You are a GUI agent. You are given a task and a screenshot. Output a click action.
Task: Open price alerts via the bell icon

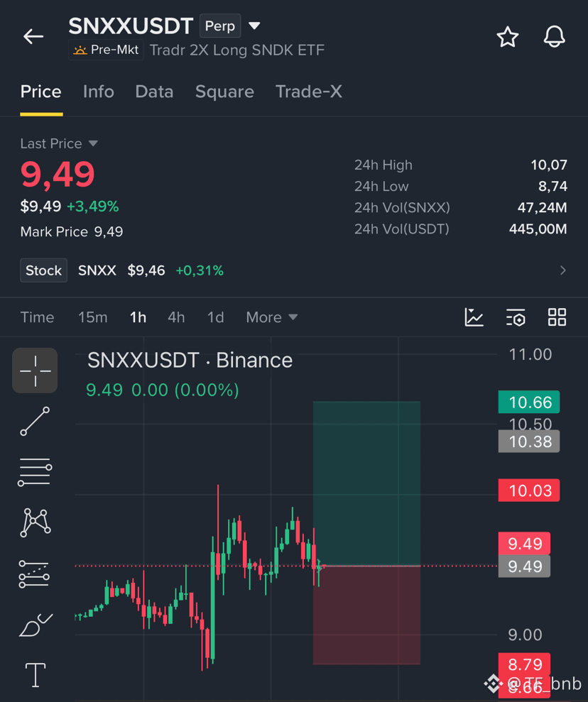coord(554,37)
